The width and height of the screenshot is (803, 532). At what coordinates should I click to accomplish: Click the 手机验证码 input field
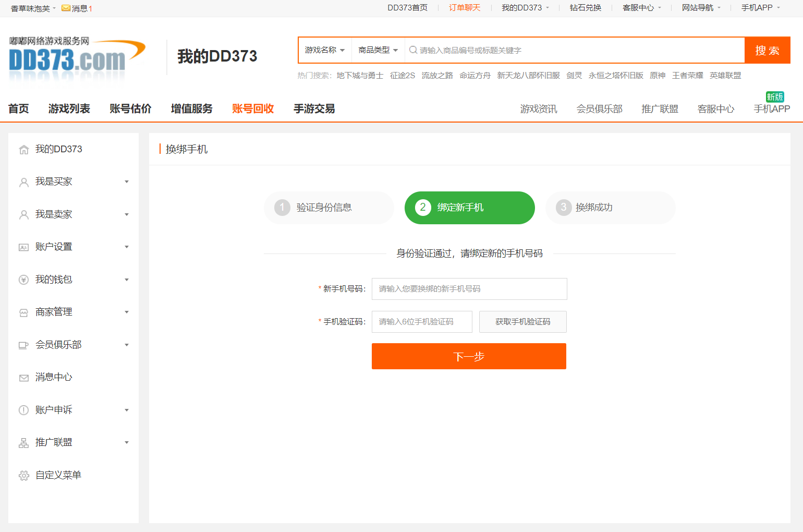pyautogui.click(x=422, y=322)
